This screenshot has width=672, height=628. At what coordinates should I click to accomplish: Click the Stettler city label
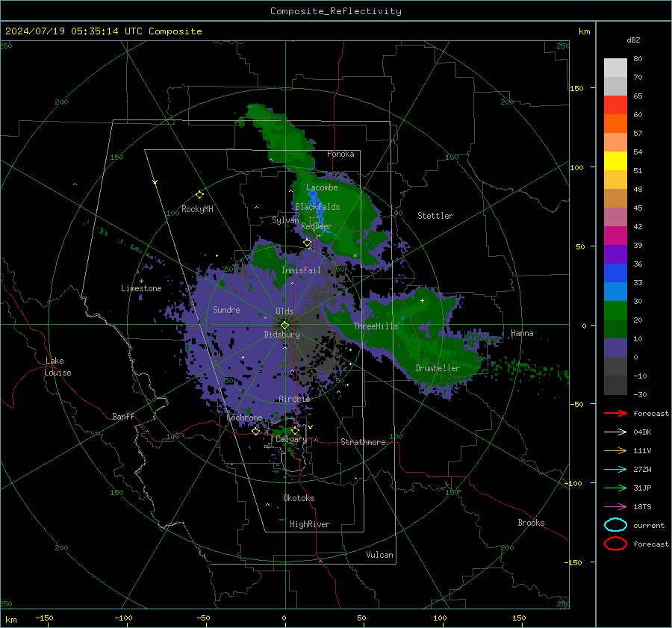pos(435,216)
